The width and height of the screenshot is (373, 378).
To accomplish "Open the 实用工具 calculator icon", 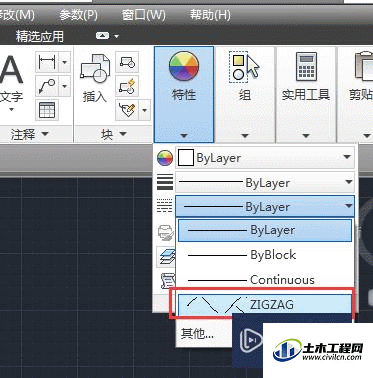I will (306, 66).
